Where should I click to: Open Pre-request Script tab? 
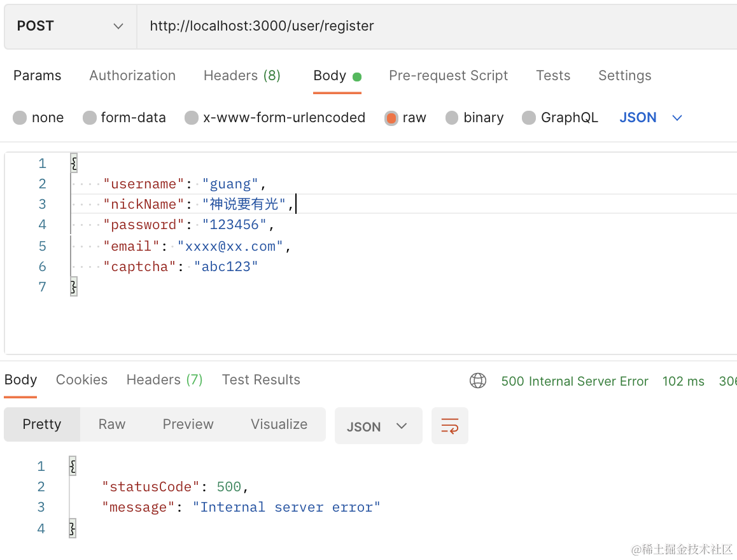448,76
